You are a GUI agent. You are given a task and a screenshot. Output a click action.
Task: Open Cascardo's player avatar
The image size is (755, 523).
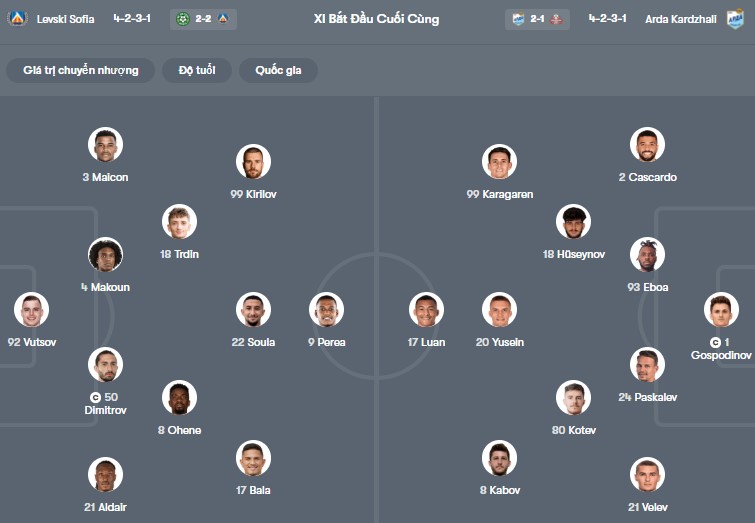click(x=647, y=145)
